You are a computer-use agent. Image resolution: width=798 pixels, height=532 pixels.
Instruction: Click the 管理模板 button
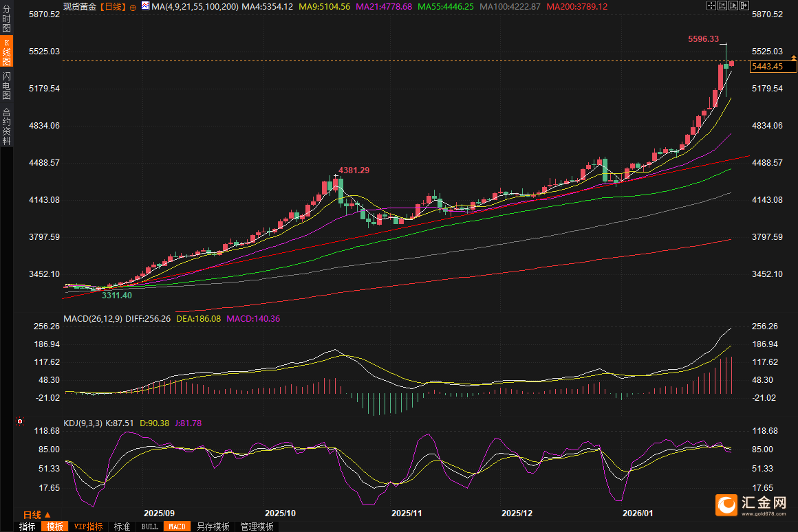[257, 527]
